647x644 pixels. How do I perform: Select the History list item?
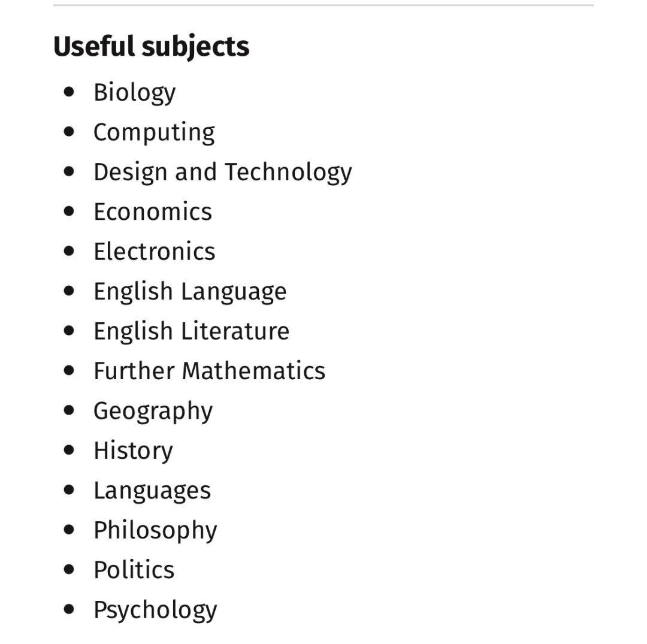coord(133,451)
